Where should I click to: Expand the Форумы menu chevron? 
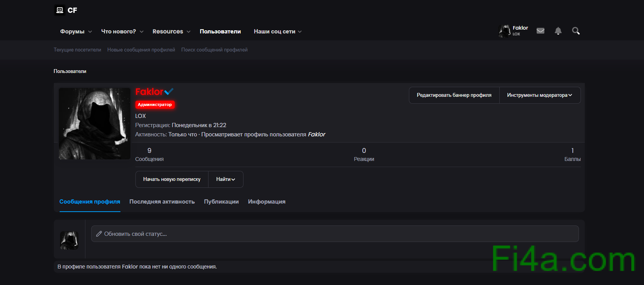tap(90, 31)
